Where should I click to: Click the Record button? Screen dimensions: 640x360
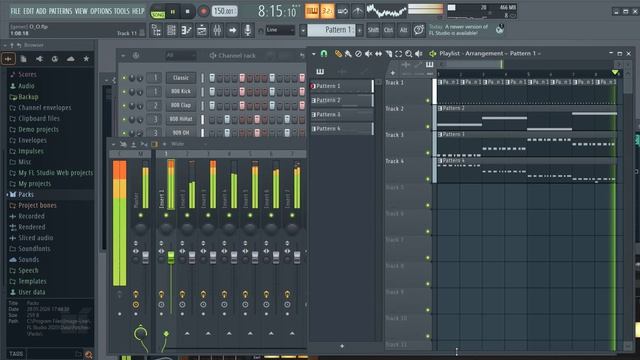pos(203,12)
